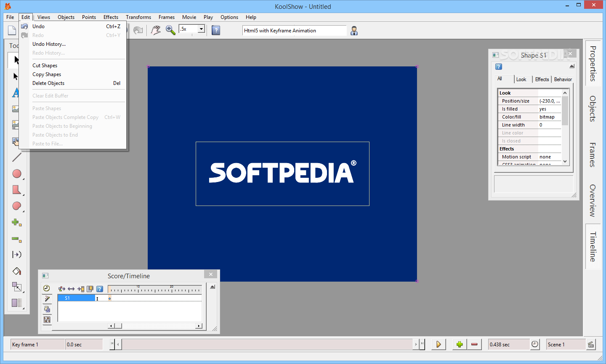606x364 pixels.
Task: Open help from the main toolbar
Action: [x=216, y=30]
